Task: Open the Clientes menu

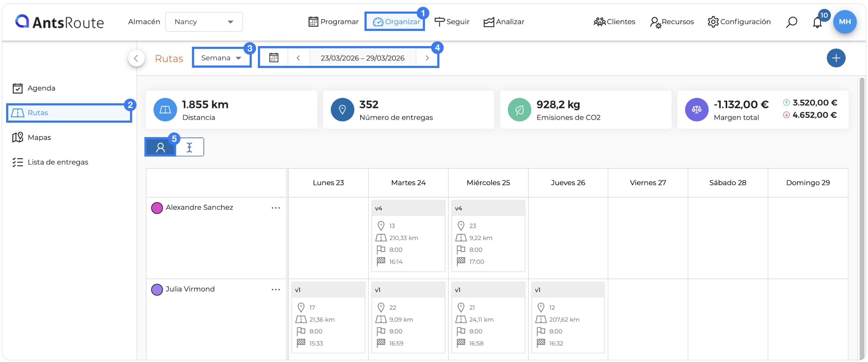Action: (x=614, y=22)
